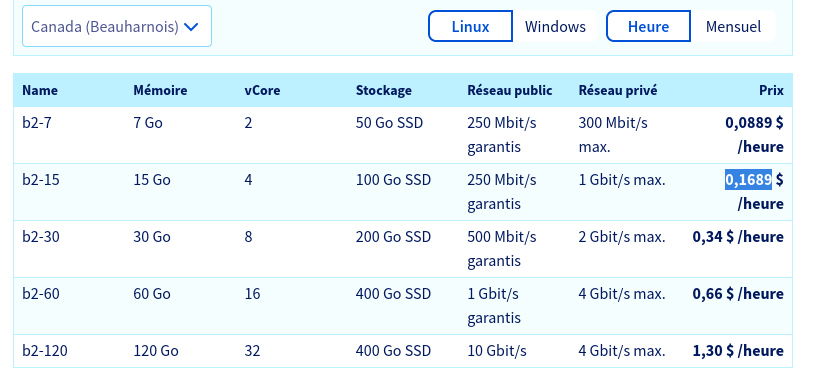Click 10 Gbit/s public network cell
Image resolution: width=821 pixels, height=373 pixels.
[x=497, y=350]
